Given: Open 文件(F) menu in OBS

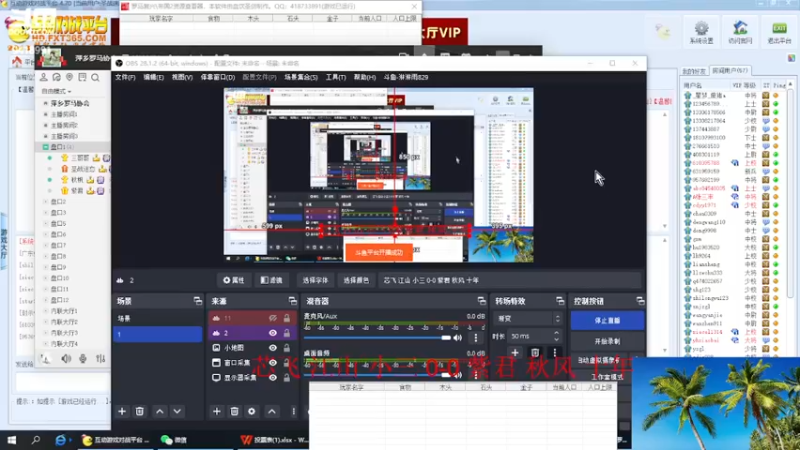Looking at the screenshot, I should point(125,77).
